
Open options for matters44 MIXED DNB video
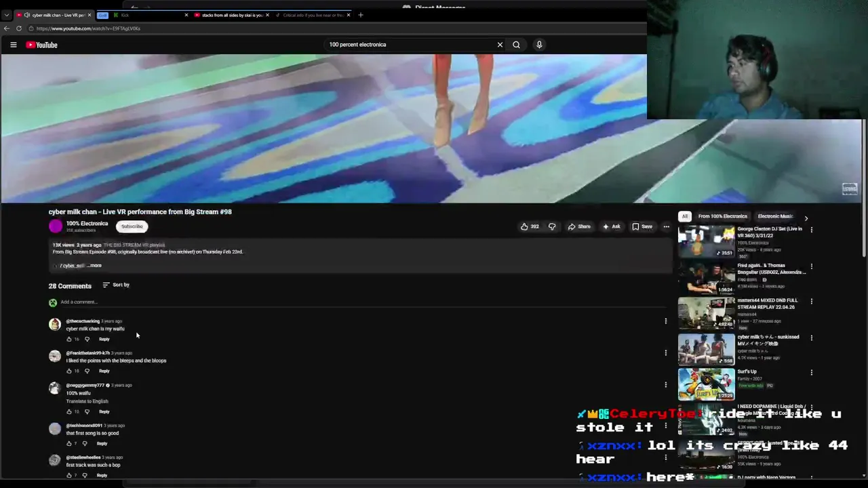point(811,301)
